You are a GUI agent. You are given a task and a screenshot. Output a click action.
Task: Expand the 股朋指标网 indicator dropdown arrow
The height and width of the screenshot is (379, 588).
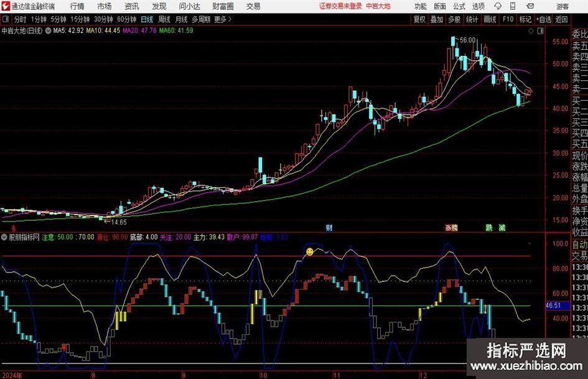point(4,237)
